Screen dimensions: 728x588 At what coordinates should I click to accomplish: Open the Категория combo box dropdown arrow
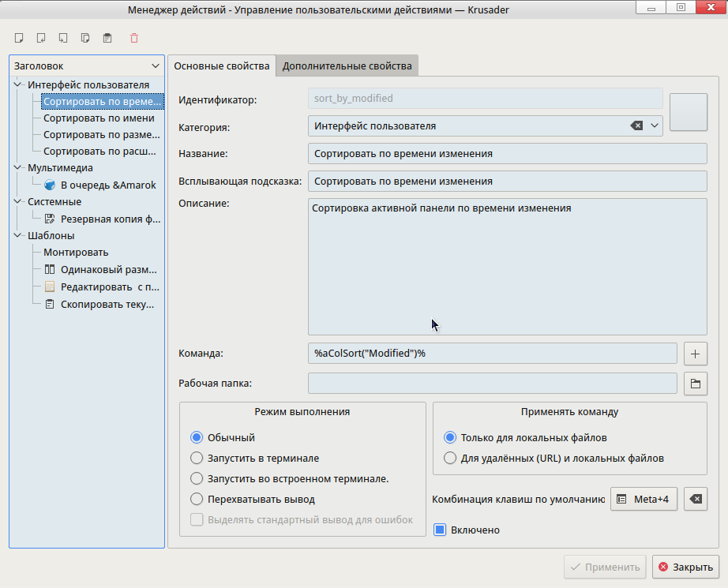[655, 126]
